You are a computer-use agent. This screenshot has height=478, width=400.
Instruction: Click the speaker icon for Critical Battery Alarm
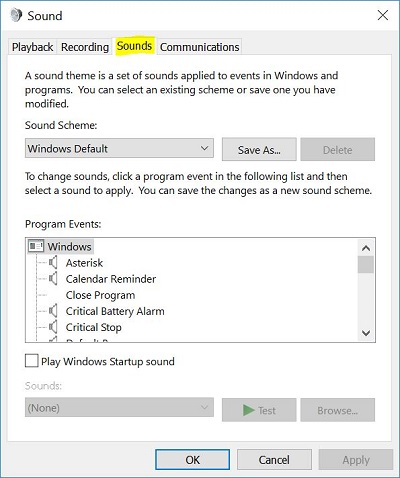pos(53,311)
